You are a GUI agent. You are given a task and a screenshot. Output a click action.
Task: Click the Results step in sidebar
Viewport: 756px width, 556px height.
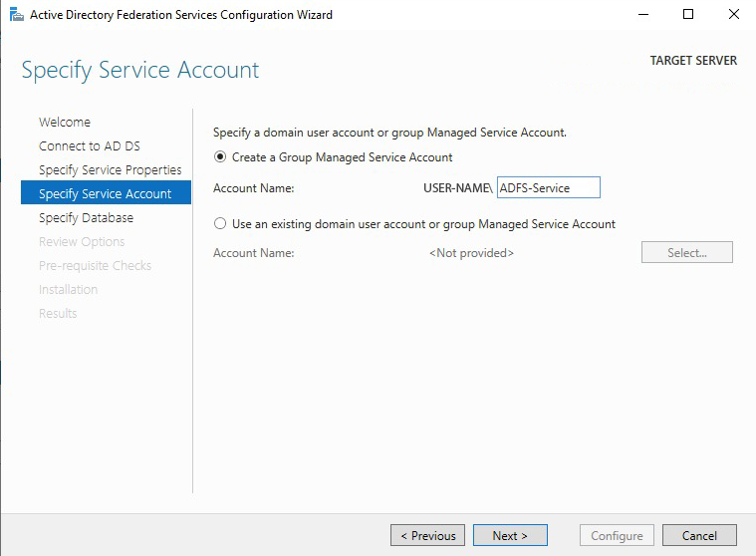pos(58,314)
